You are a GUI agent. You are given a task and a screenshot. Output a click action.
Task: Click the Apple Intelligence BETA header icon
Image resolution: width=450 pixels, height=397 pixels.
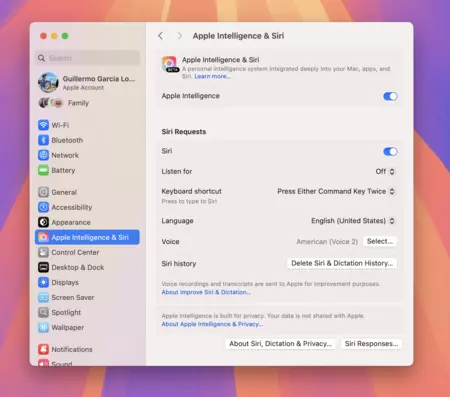point(170,64)
